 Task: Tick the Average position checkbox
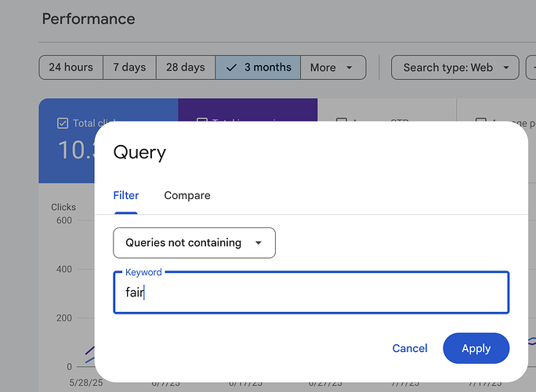480,122
